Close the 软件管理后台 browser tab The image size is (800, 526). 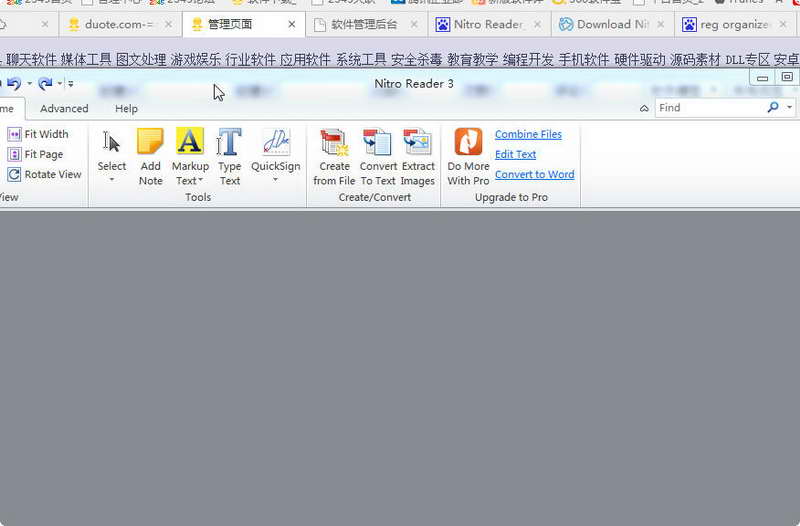[414, 24]
